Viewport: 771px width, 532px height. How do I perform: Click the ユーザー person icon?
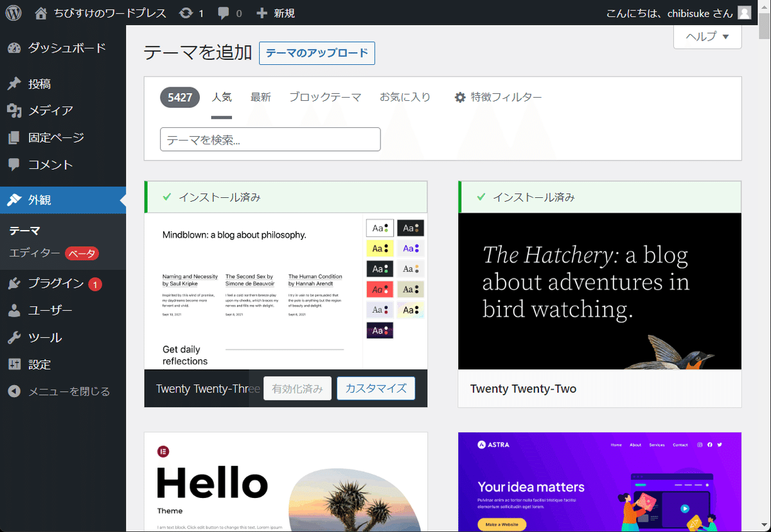14,310
